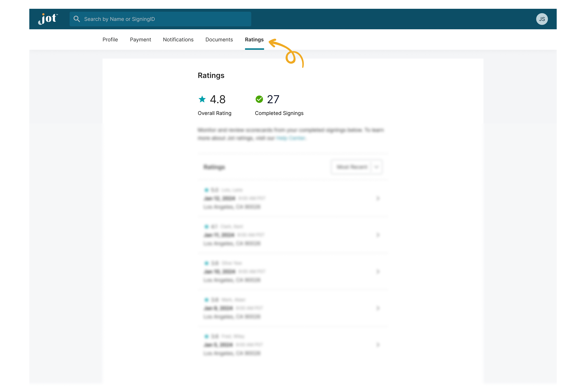Viewport: 586px width, 392px height.
Task: Click the user avatar icon top right
Action: [x=542, y=19]
